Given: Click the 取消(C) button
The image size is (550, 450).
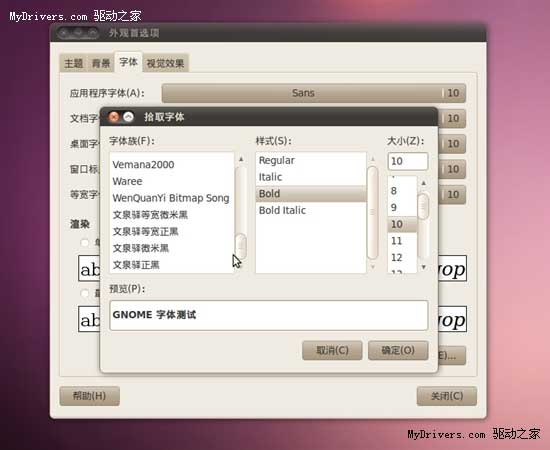Looking at the screenshot, I should pyautogui.click(x=332, y=350).
